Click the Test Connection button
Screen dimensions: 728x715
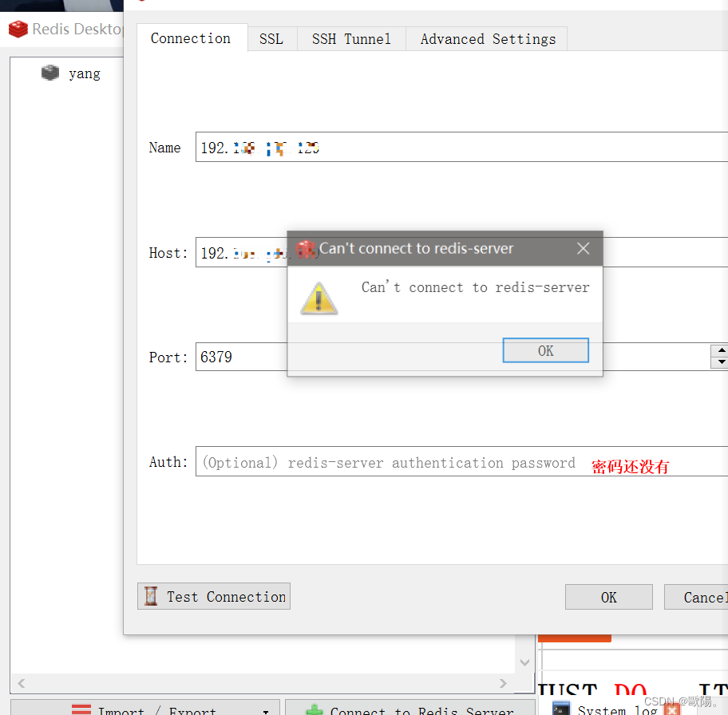point(213,596)
